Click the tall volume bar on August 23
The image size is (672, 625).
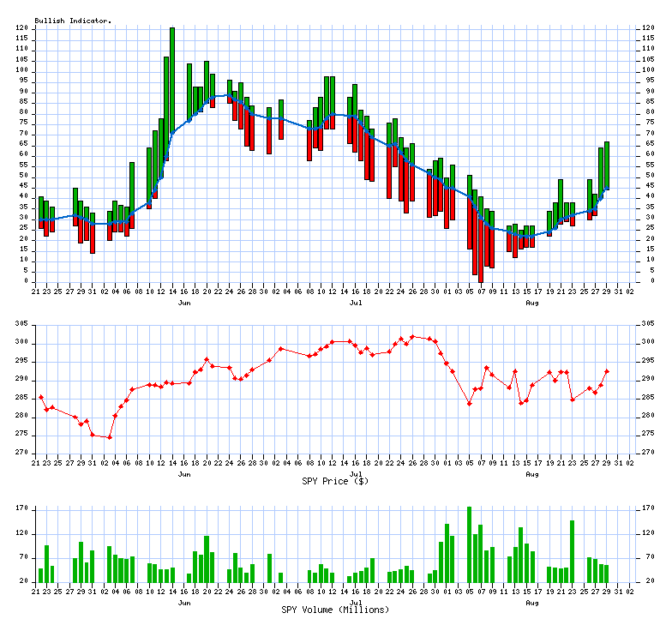pyautogui.click(x=572, y=550)
